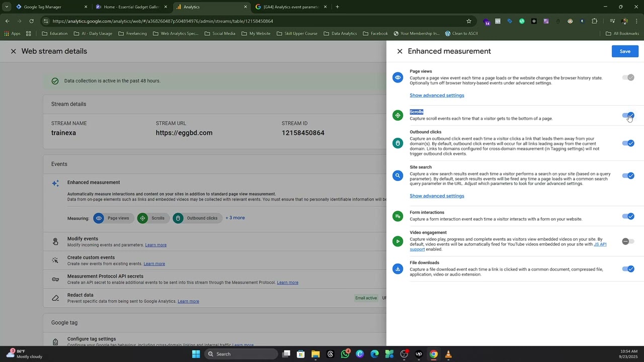Click the Scrolls chip under Measuring
The width and height of the screenshot is (644, 362).
(153, 218)
